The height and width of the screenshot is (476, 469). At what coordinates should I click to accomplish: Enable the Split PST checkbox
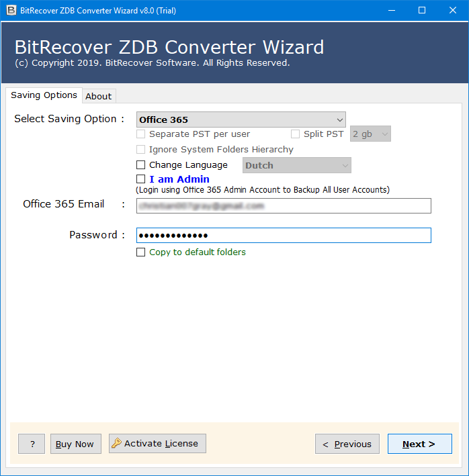coord(295,134)
